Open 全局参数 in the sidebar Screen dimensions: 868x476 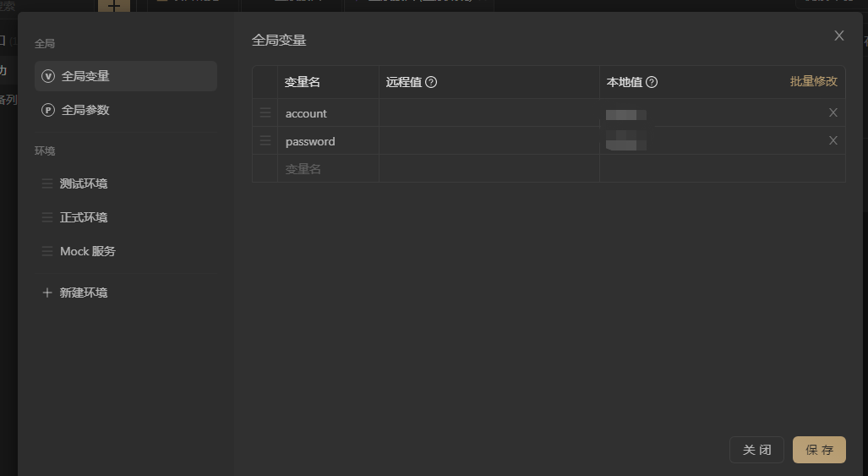coord(126,110)
